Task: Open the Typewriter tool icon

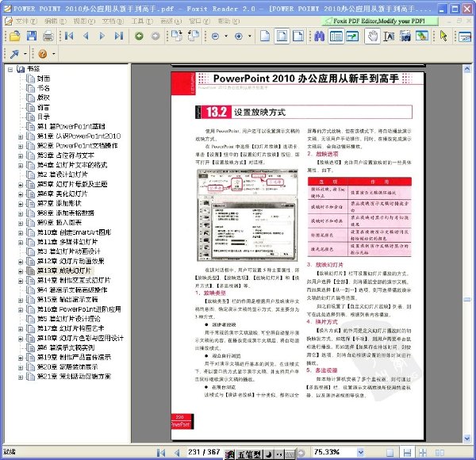Action: pos(465,36)
